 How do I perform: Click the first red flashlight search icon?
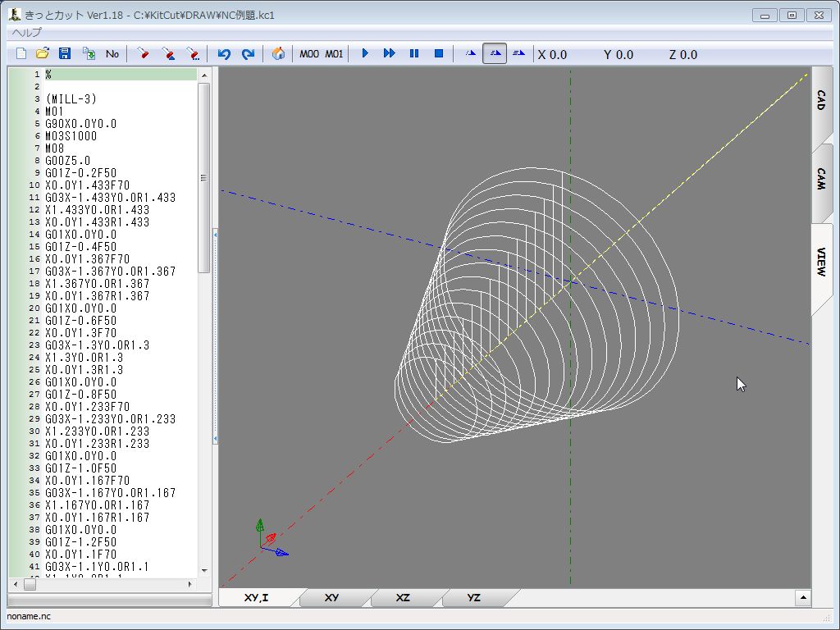pyautogui.click(x=143, y=53)
